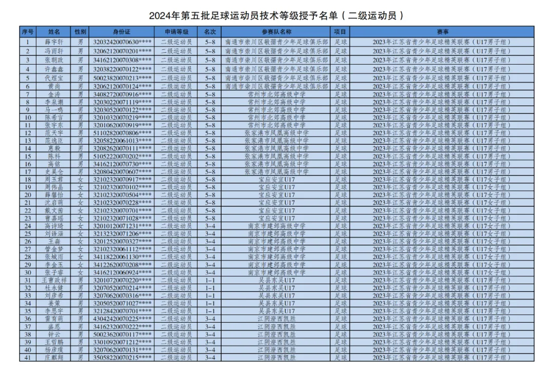The image size is (554, 392).
Task: Select the name cell 张宇东
Action: (54, 125)
